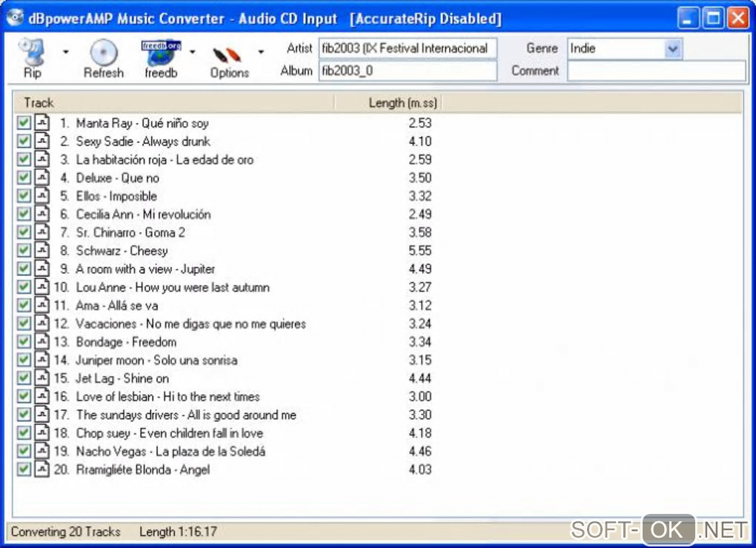756x548 pixels.
Task: Open the Genre combo box showing Indie
Action: 625,48
